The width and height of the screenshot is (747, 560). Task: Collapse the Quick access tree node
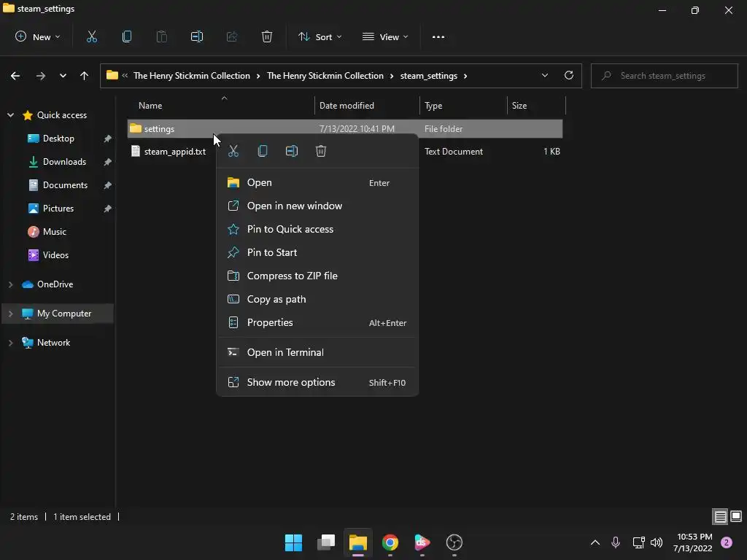click(x=10, y=114)
